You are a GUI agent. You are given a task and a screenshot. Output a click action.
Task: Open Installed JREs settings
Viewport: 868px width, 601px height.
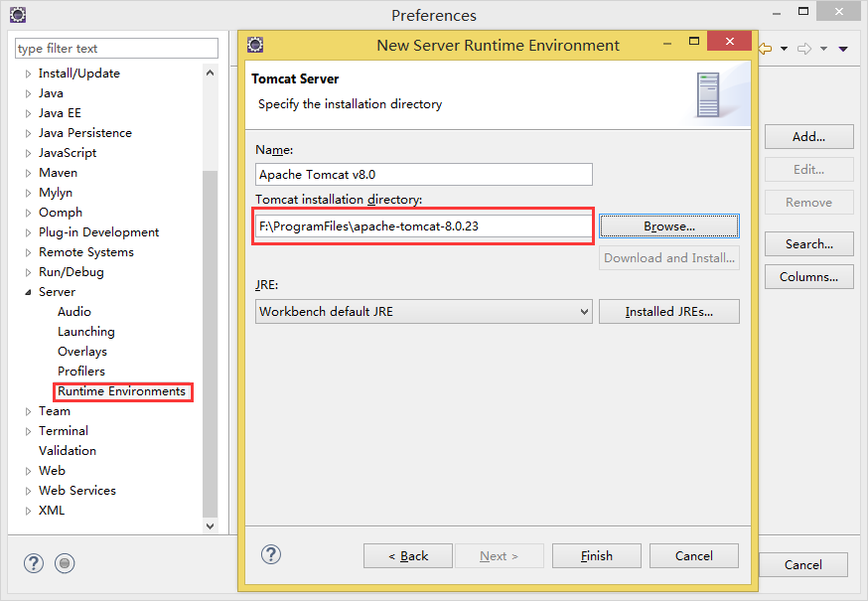pos(669,311)
